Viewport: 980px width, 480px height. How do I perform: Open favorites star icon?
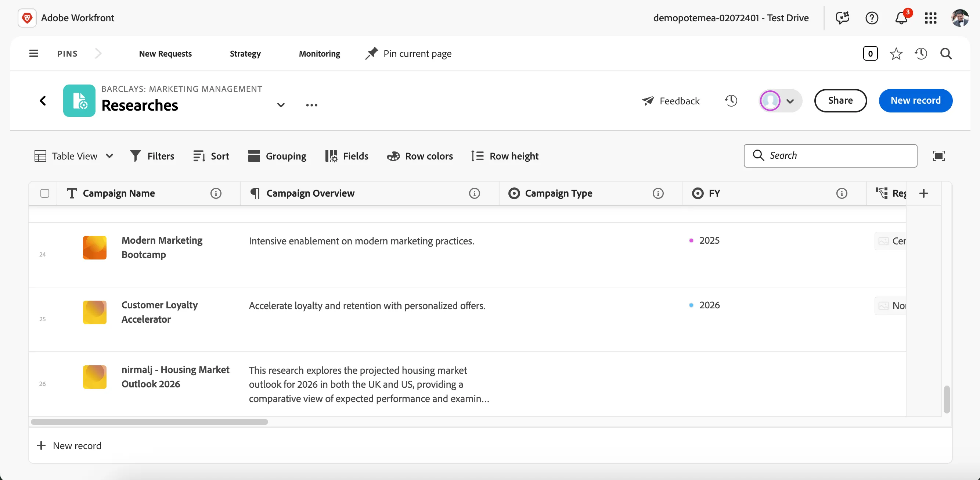click(x=896, y=54)
